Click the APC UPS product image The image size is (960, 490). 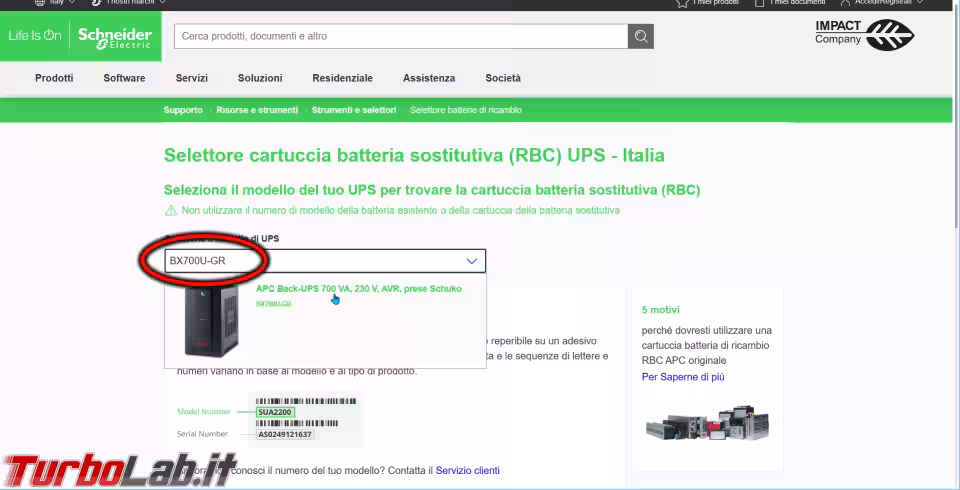coord(211,319)
